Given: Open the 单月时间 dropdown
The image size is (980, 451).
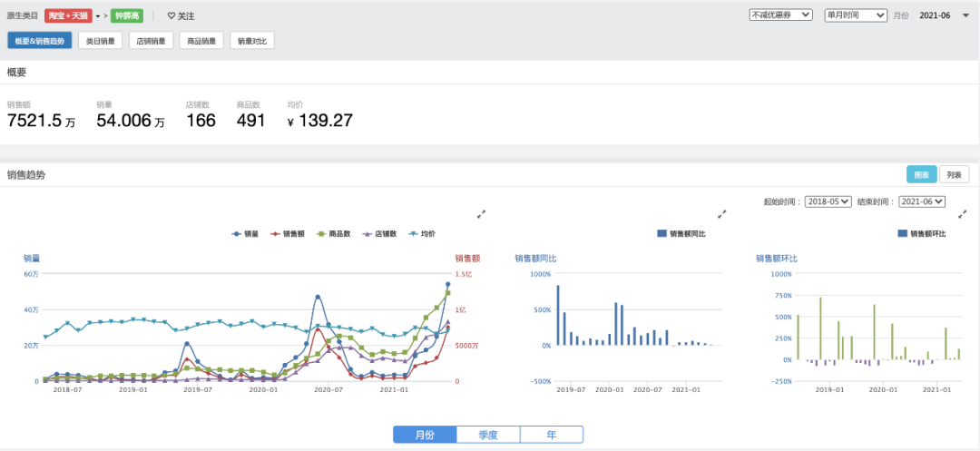Looking at the screenshot, I should [x=856, y=15].
